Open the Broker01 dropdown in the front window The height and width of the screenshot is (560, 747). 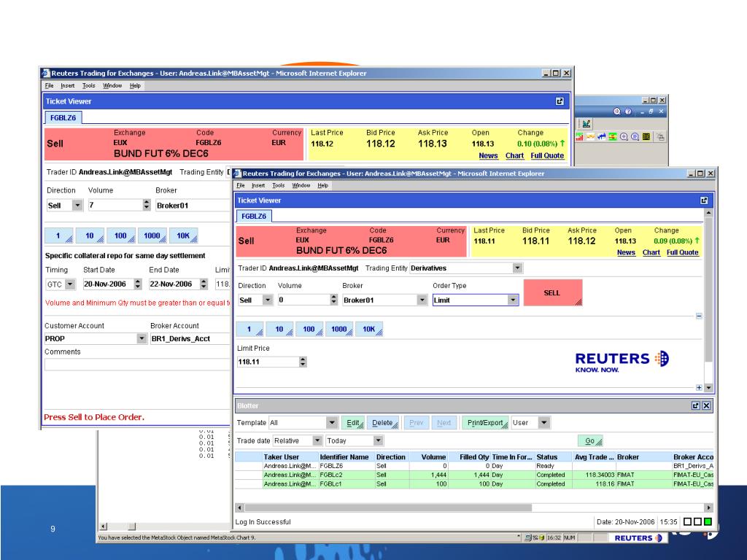tap(422, 300)
